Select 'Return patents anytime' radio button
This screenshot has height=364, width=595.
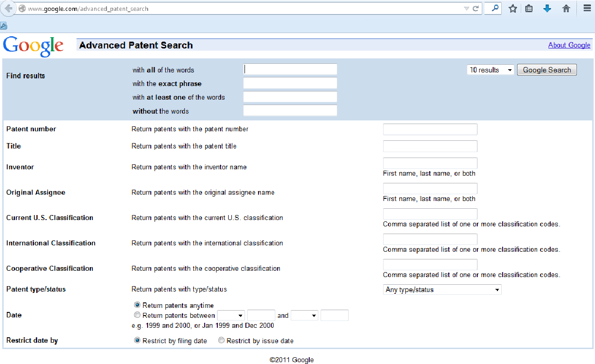[x=137, y=305]
